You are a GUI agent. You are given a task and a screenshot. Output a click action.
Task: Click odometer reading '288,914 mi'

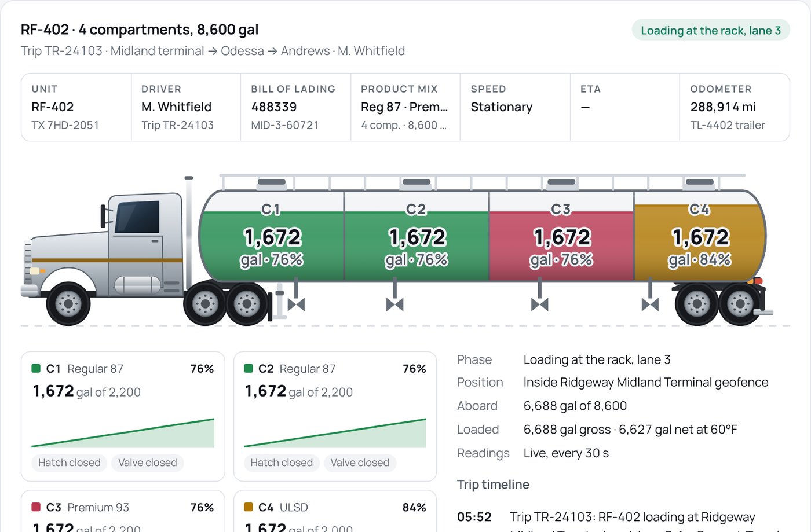723,107
